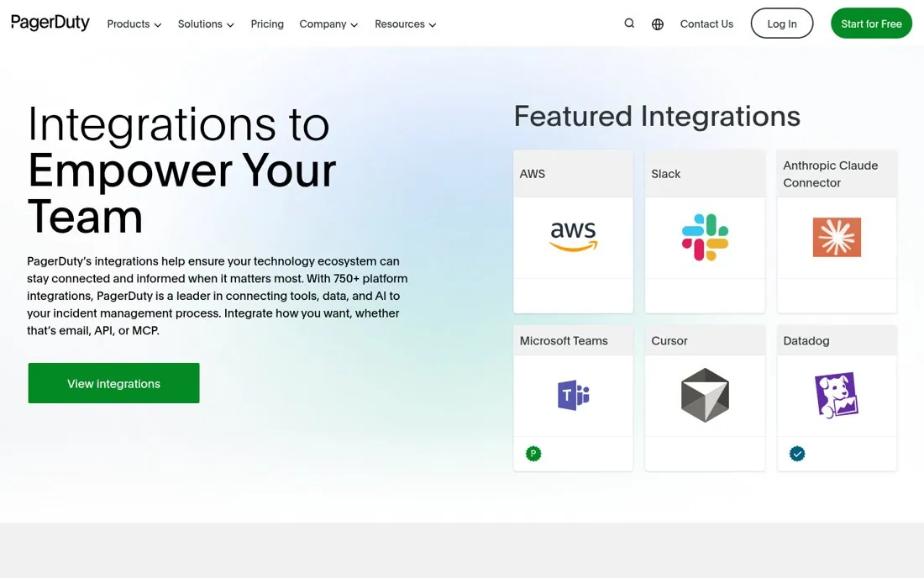Open the Contact Us link
Screen dimensions: 924x578
[x=706, y=24]
